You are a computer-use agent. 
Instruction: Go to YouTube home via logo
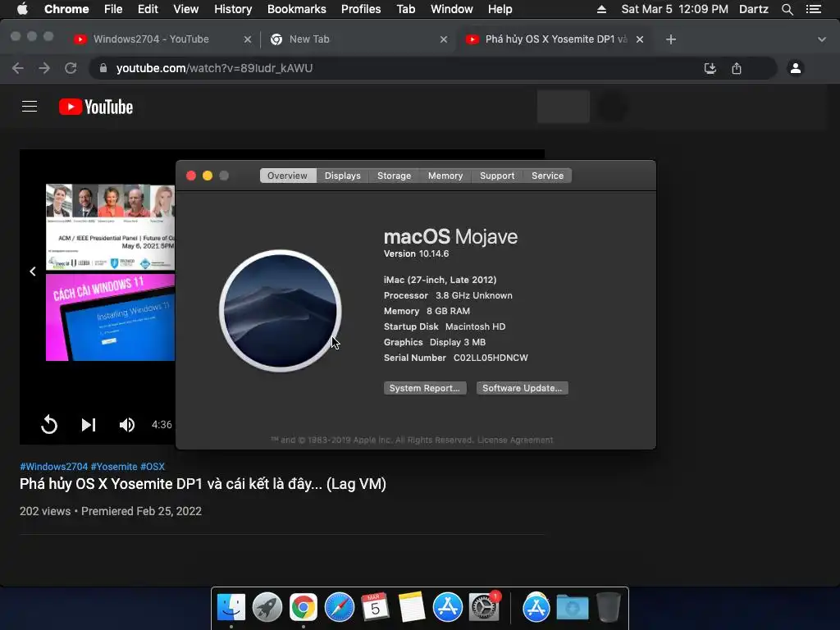click(96, 107)
